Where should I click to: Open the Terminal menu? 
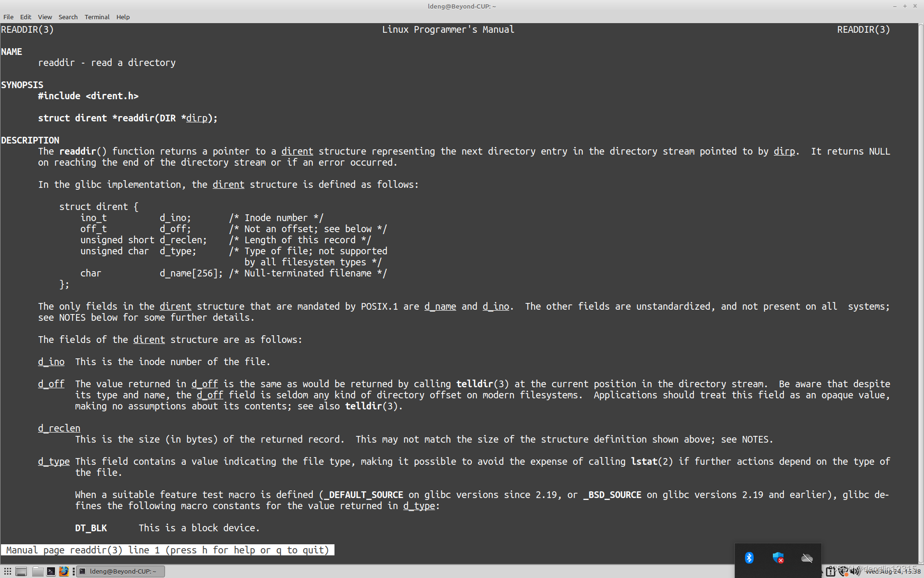pyautogui.click(x=97, y=17)
